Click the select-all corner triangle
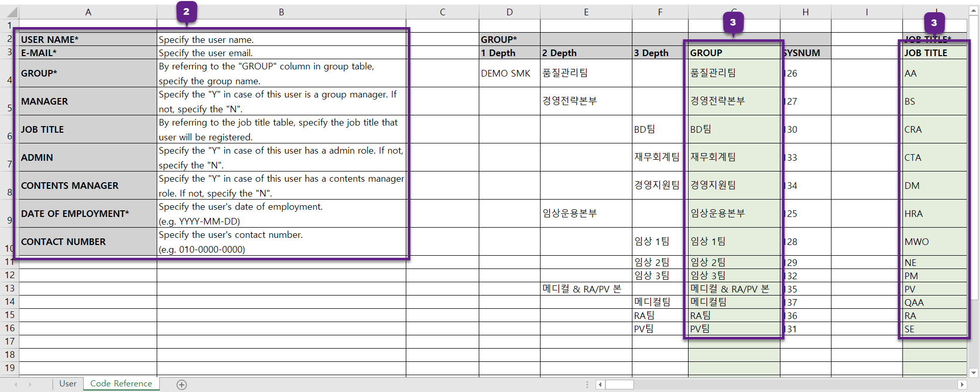980x392 pixels. click(x=10, y=12)
